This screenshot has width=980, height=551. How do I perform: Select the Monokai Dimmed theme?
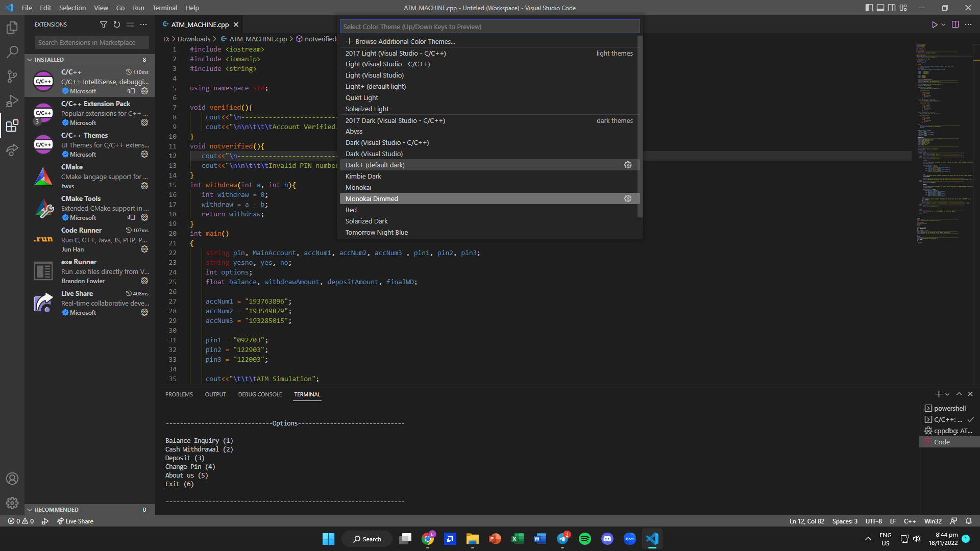click(372, 198)
